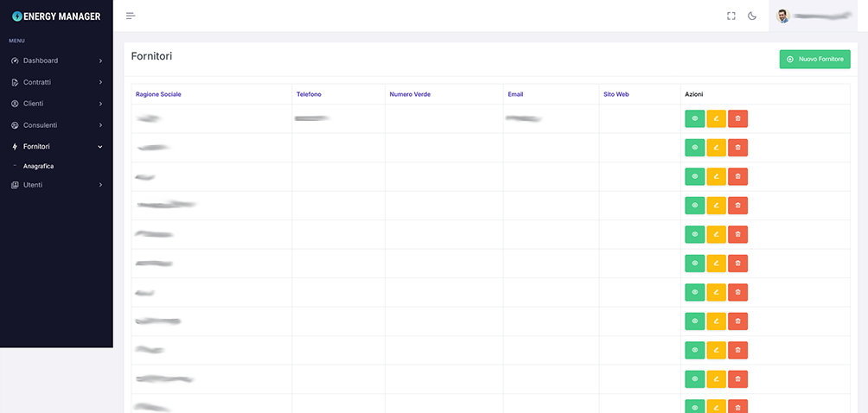Toggle the sidebar with the hamburger menu icon
Viewport: 868px width, 413px height.
point(131,16)
